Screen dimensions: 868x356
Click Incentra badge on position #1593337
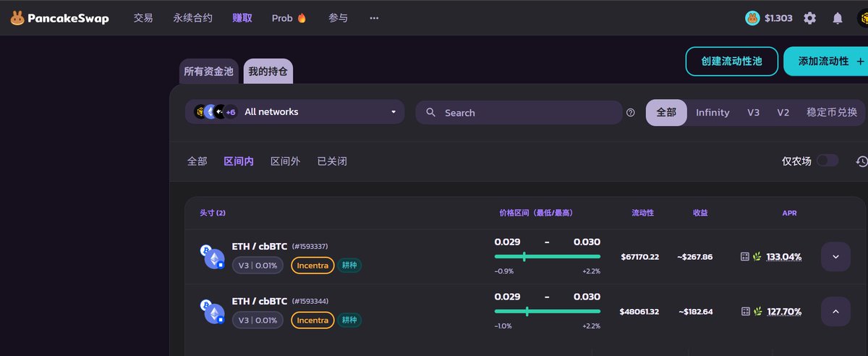pyautogui.click(x=312, y=266)
